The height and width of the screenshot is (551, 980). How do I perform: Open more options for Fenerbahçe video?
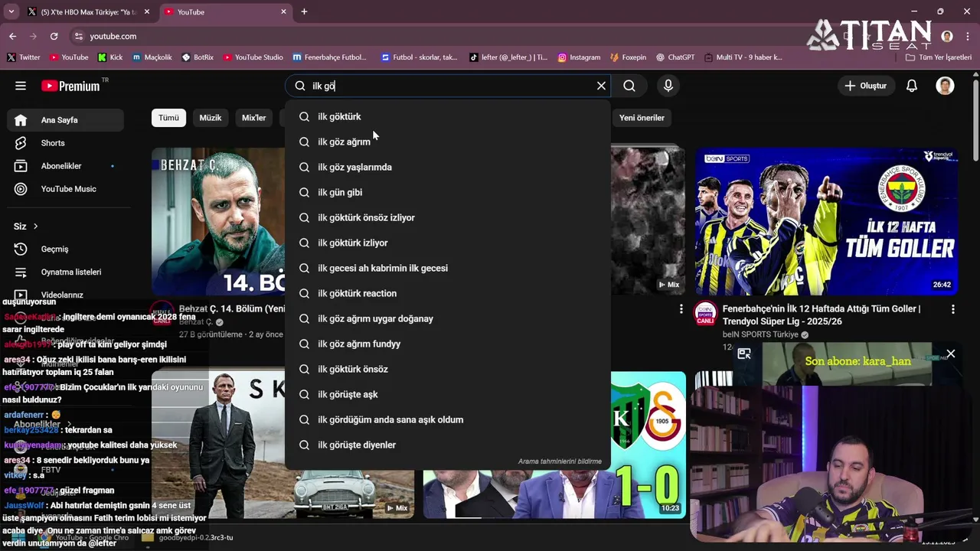[x=952, y=309]
